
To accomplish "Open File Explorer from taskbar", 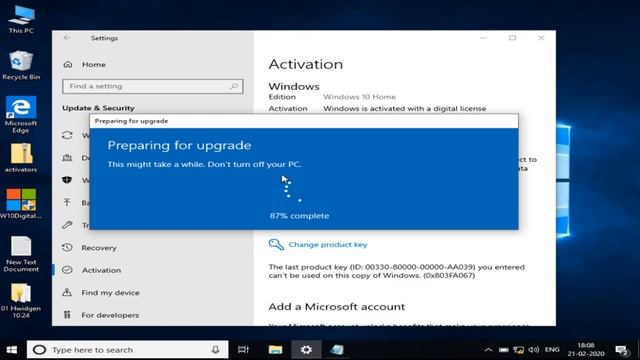I will point(276,350).
